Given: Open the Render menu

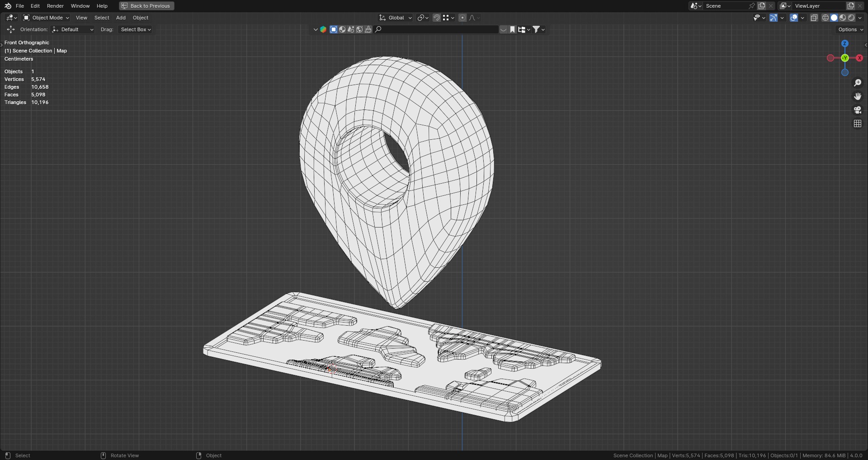Looking at the screenshot, I should pyautogui.click(x=55, y=6).
